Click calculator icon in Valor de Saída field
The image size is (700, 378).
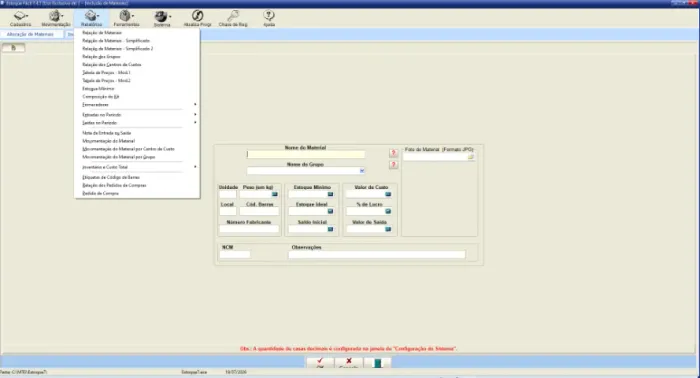[x=388, y=229]
